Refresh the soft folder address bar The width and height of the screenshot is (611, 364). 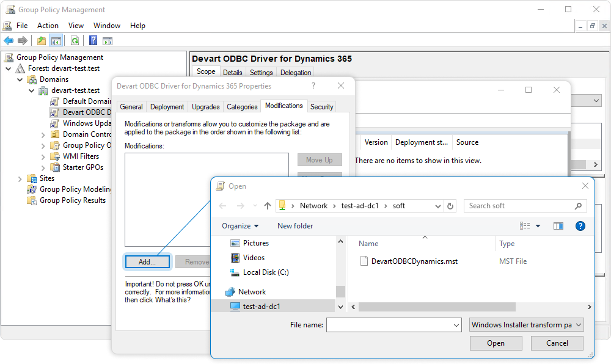click(450, 206)
